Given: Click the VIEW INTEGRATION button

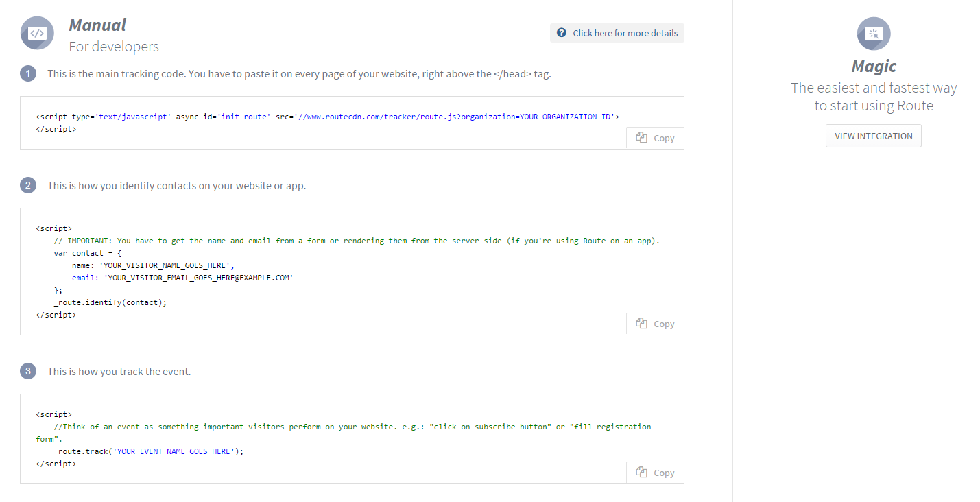Looking at the screenshot, I should coord(874,136).
